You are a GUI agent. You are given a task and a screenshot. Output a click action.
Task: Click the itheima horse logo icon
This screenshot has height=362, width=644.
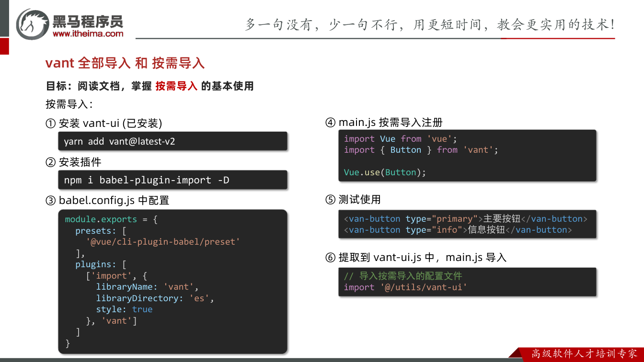[33, 23]
